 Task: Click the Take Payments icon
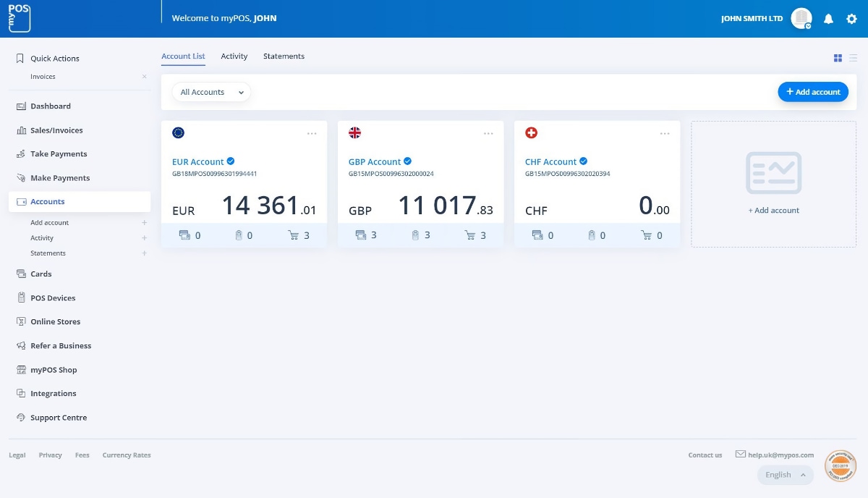pyautogui.click(x=21, y=154)
